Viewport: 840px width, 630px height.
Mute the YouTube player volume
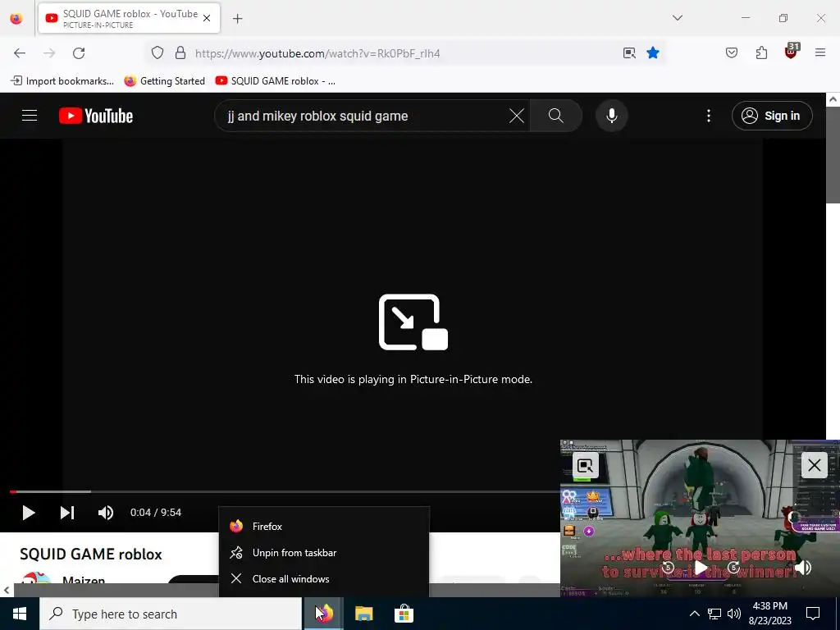click(x=106, y=513)
